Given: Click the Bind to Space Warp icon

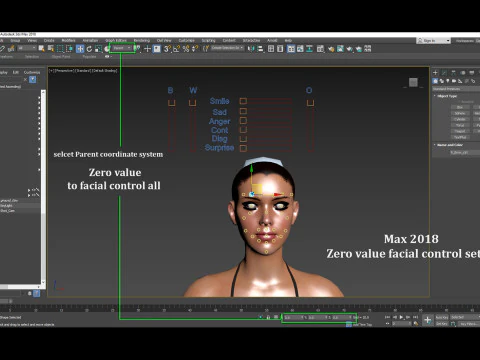Looking at the screenshot, I should tap(11, 49).
